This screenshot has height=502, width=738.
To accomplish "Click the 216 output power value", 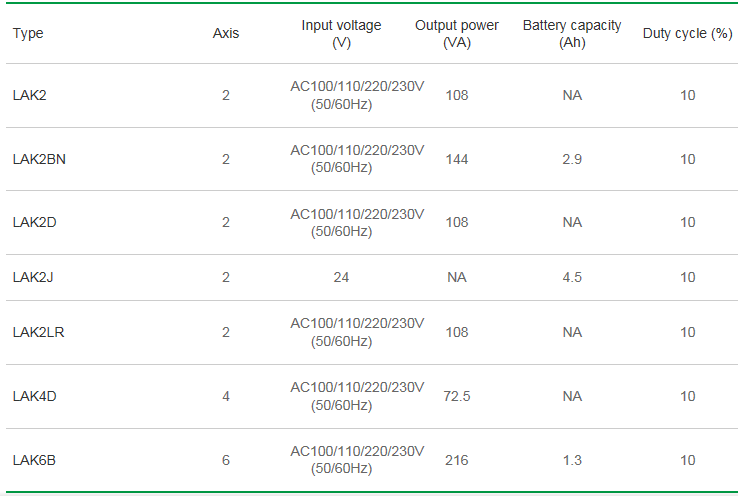I will click(x=457, y=460).
